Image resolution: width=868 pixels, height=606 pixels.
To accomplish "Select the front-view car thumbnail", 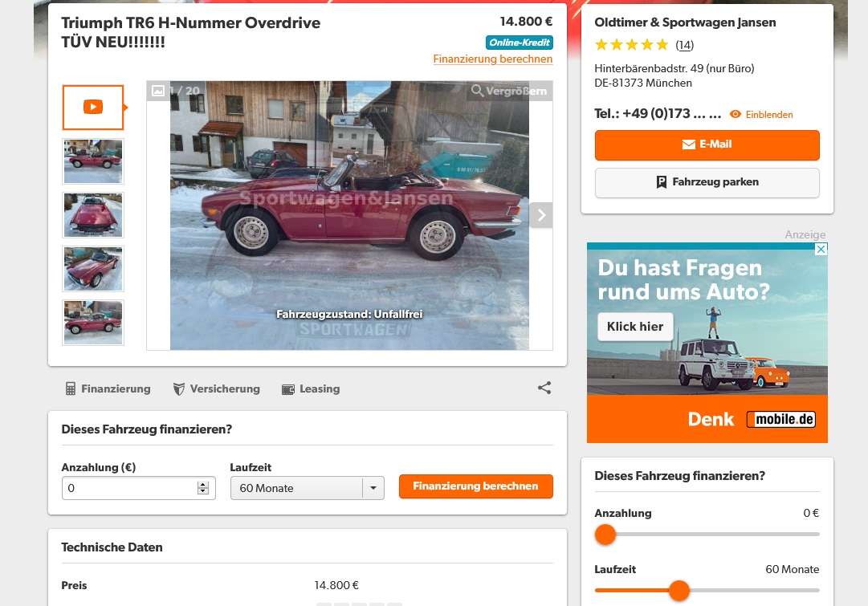I will pos(93,215).
